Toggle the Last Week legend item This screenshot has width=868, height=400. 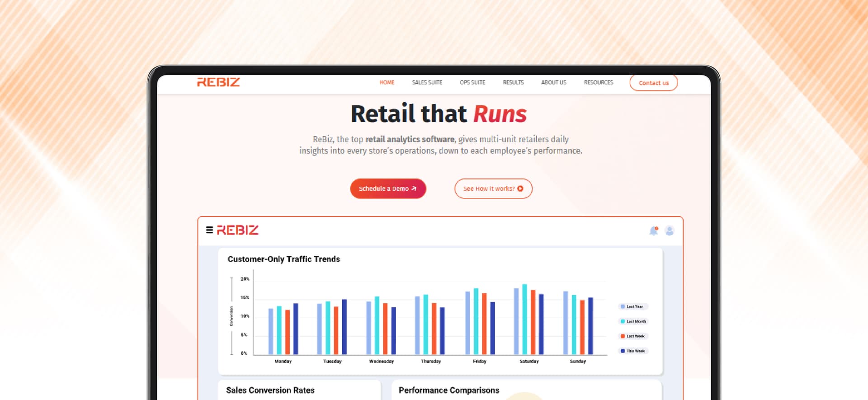click(x=633, y=336)
